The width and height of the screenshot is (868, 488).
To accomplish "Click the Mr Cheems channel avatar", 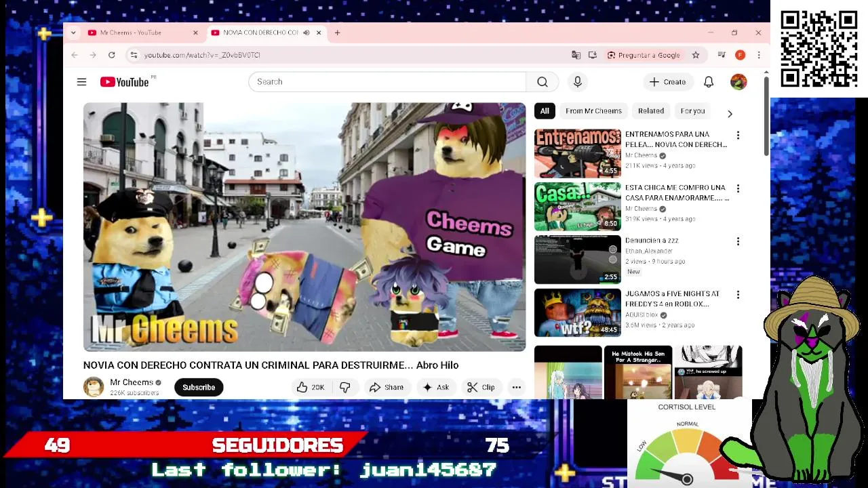I will (x=94, y=387).
